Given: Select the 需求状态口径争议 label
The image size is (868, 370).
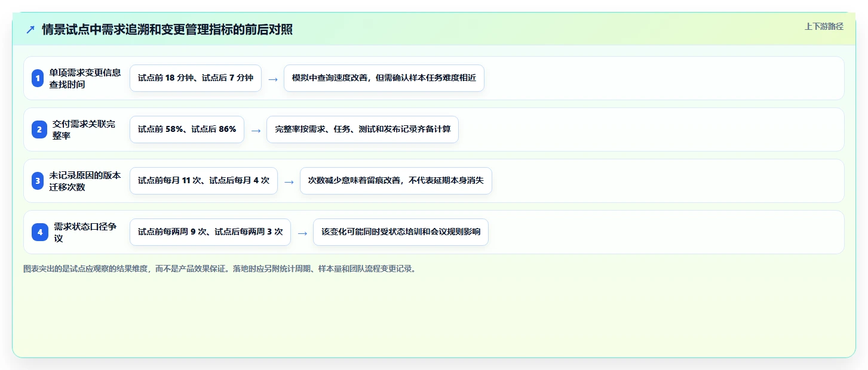Looking at the screenshot, I should [x=85, y=232].
